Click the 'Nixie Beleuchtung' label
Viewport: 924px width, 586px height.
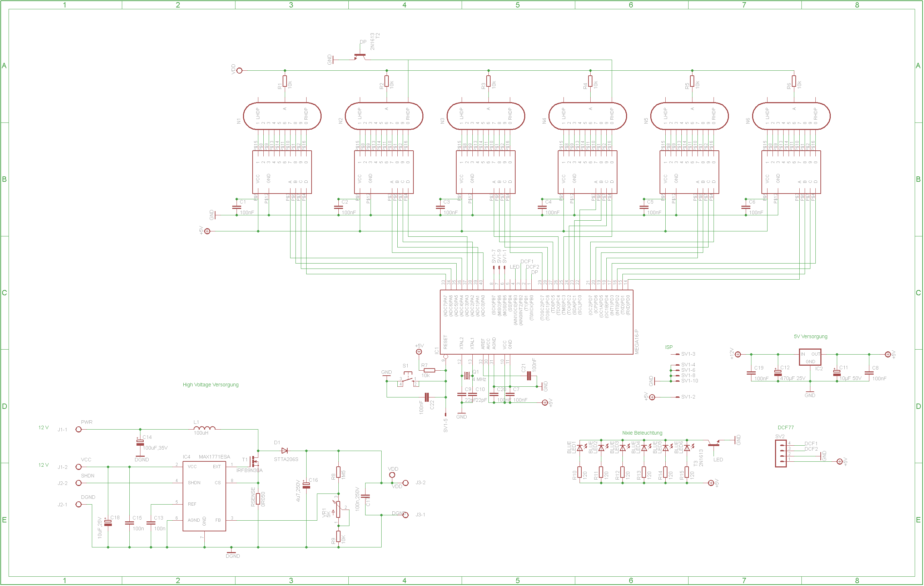tap(642, 433)
